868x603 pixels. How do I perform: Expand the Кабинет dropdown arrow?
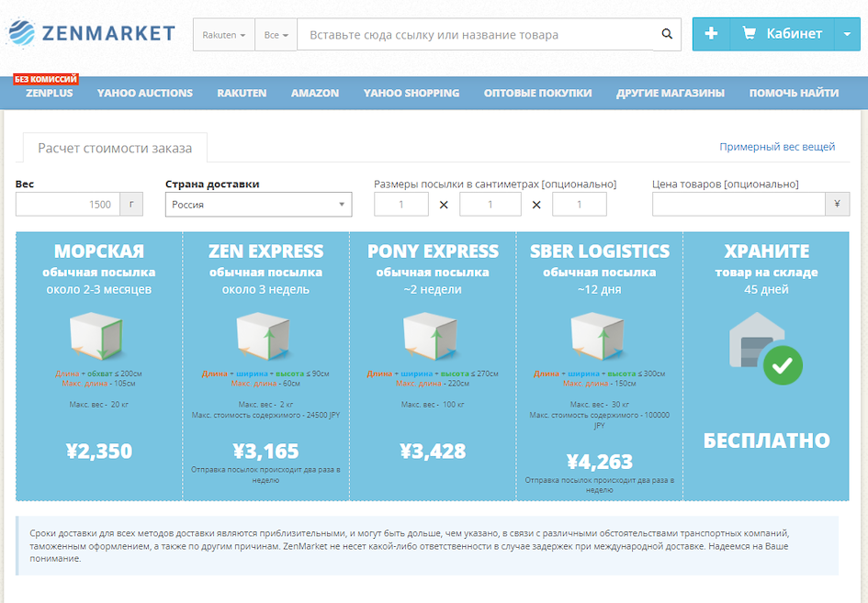[x=847, y=34]
